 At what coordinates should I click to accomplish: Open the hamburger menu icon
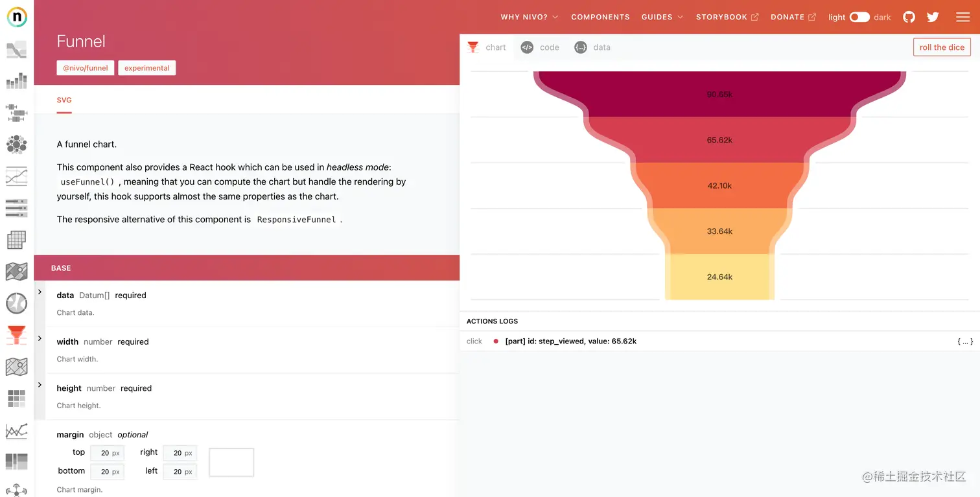(962, 17)
